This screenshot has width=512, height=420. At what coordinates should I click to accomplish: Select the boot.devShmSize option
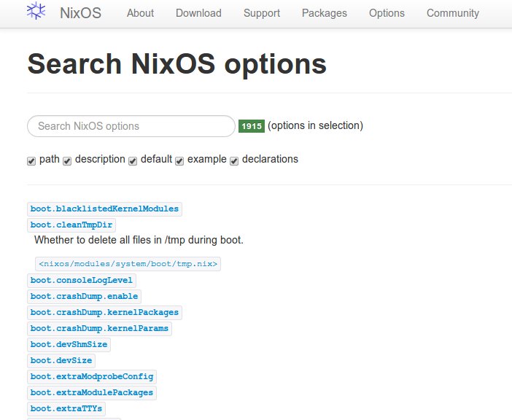tap(69, 344)
